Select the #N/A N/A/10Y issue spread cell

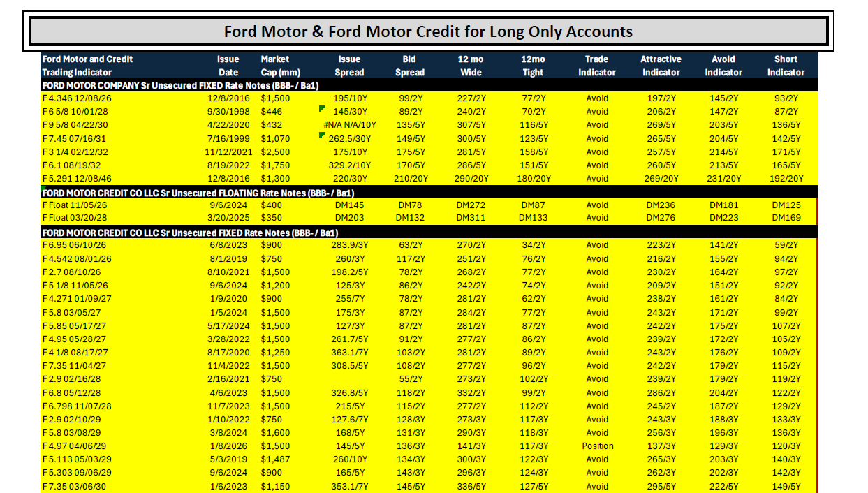pos(349,125)
